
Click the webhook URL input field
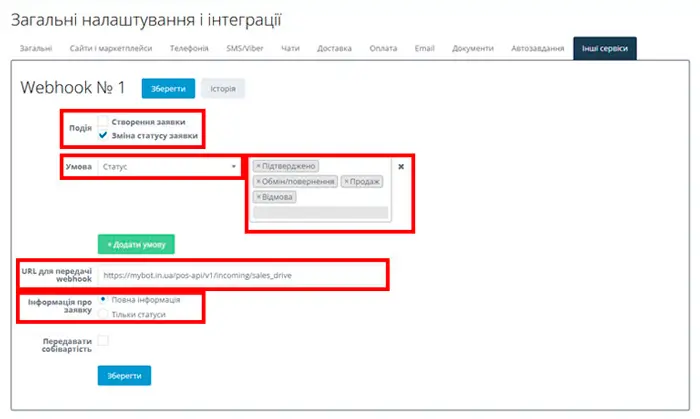(x=240, y=274)
